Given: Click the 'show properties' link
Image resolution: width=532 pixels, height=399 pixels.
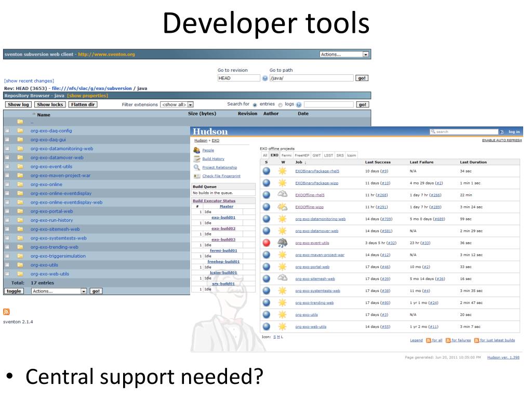Looking at the screenshot, I should point(87,96).
